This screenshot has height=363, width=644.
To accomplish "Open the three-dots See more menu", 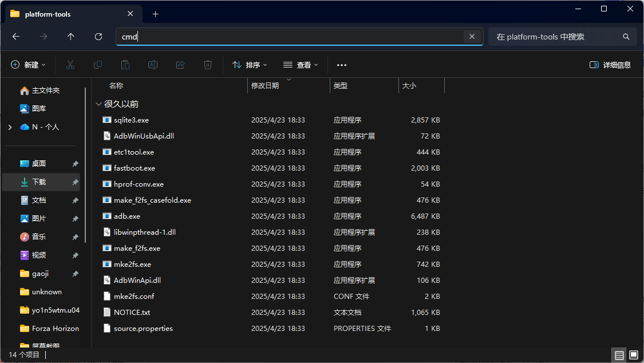I will pos(342,65).
